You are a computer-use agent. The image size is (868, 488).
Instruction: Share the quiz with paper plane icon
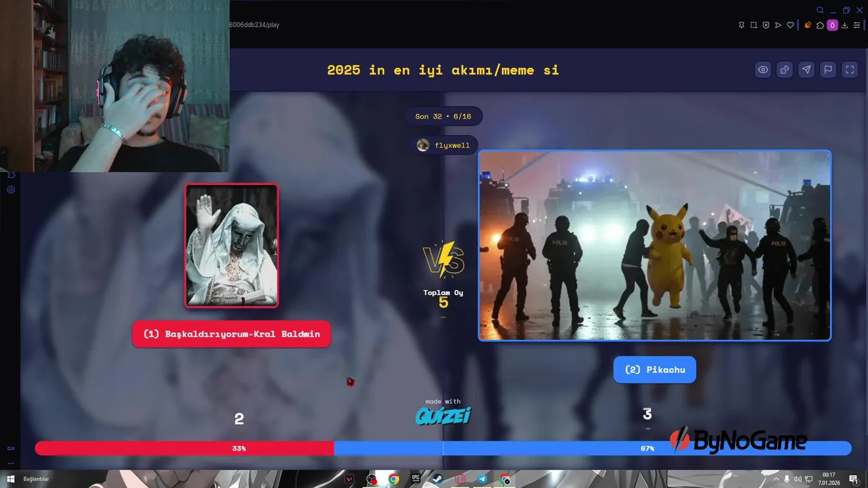[x=806, y=69]
